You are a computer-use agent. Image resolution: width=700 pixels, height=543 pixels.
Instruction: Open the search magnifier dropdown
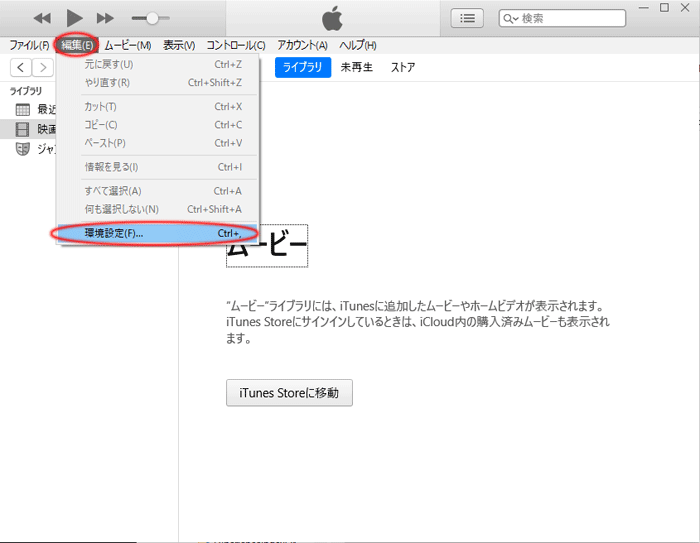point(510,18)
